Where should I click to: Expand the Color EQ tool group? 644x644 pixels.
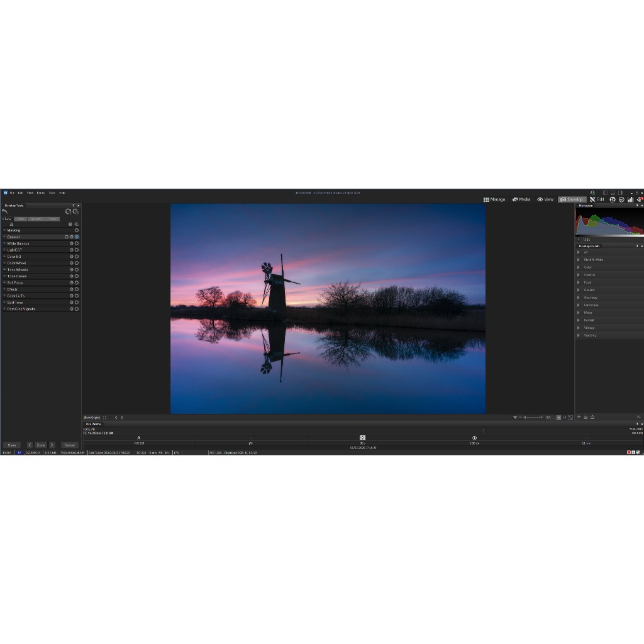14,257
